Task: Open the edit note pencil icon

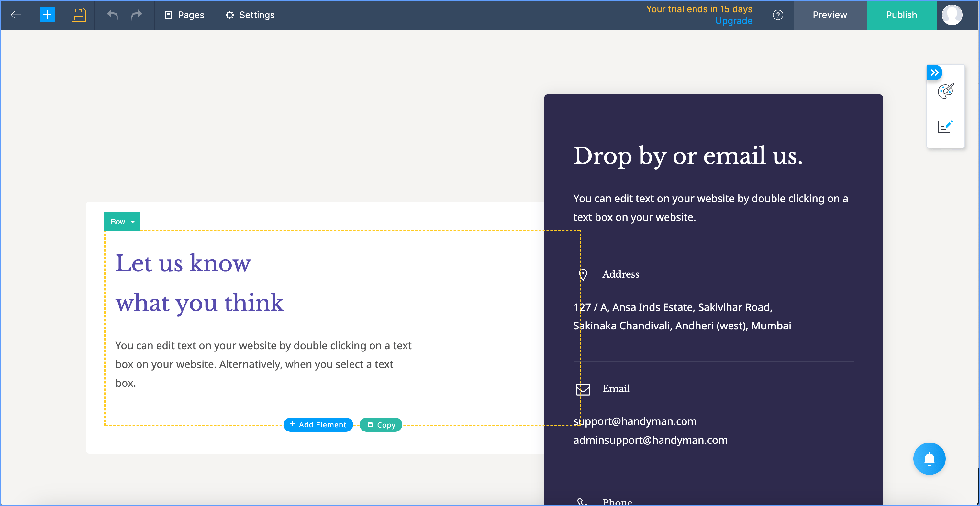Action: tap(945, 126)
